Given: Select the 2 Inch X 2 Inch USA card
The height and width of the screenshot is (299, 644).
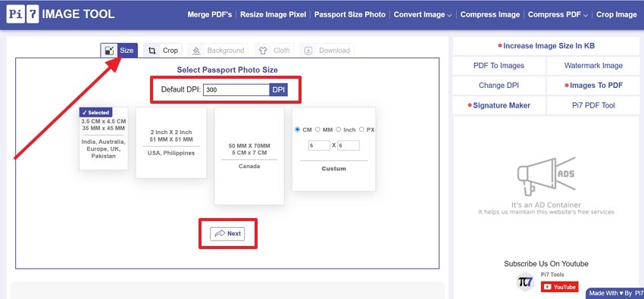Looking at the screenshot, I should (x=171, y=143).
